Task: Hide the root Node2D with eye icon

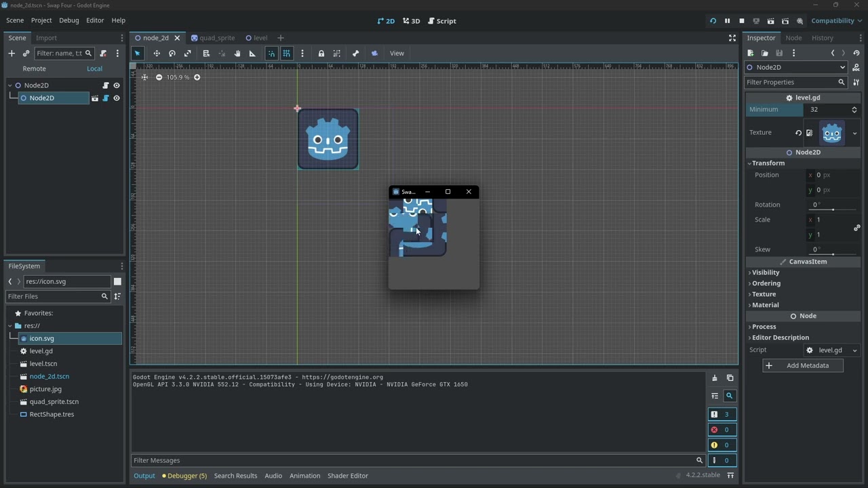Action: 117,85
